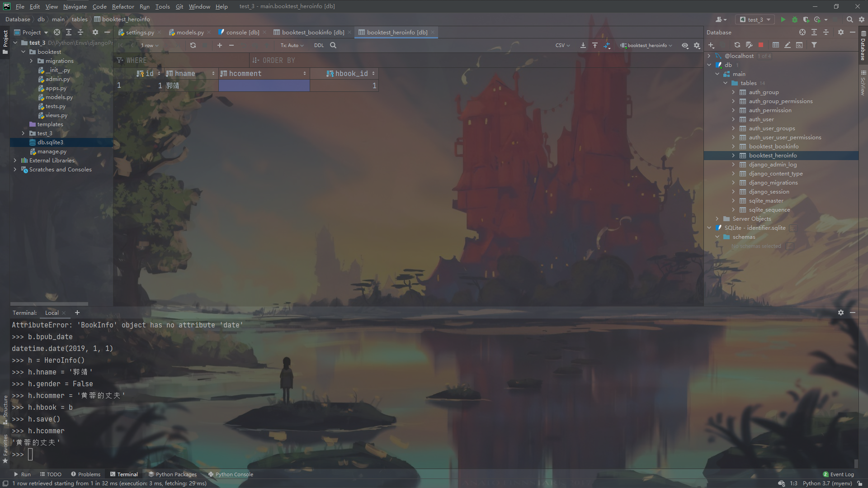This screenshot has height=488, width=868.
Task: Run the test_3 configuration
Action: (783, 19)
